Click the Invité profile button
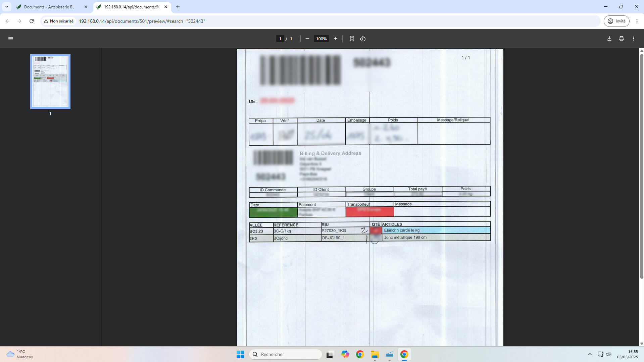Image resolution: width=644 pixels, height=362 pixels. [x=616, y=21]
